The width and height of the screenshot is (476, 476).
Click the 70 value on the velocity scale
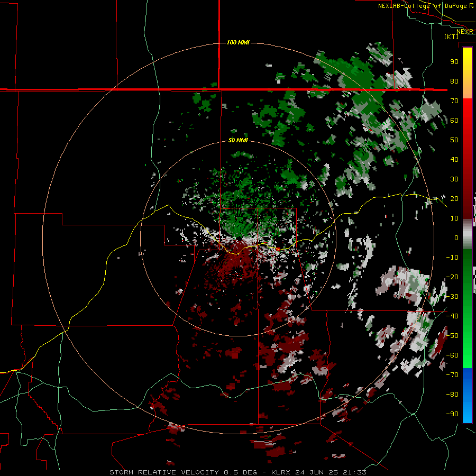[x=454, y=101]
